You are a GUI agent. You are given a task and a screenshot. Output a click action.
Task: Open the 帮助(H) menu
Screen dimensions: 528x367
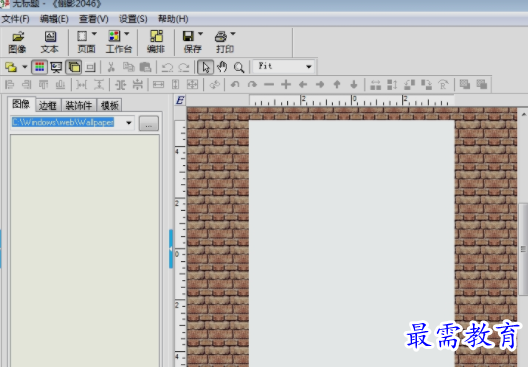coord(173,19)
